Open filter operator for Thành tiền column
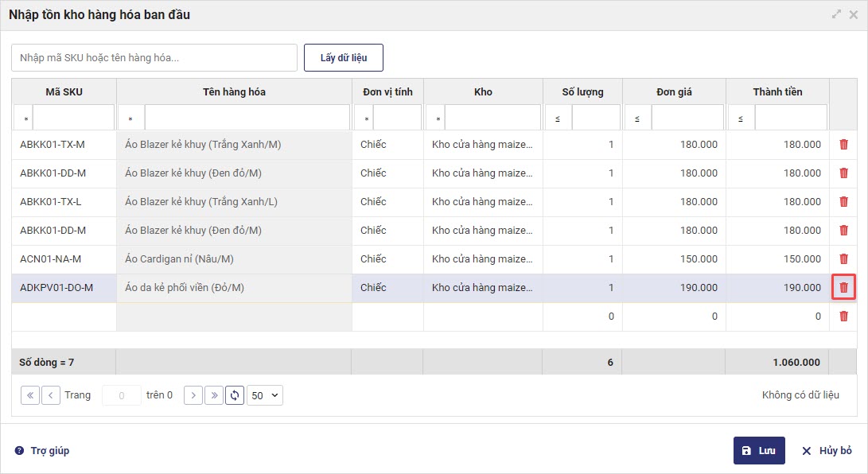The image size is (868, 474). click(x=740, y=118)
